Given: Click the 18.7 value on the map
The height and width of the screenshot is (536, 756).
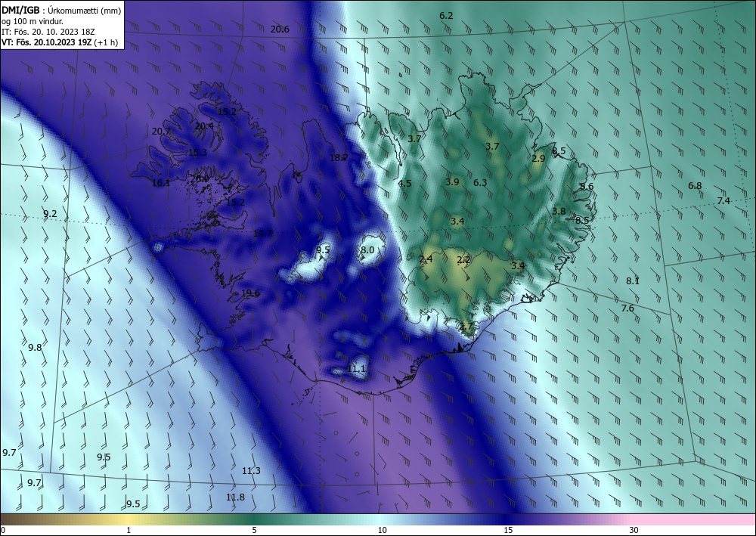Looking at the screenshot, I should (x=339, y=157).
